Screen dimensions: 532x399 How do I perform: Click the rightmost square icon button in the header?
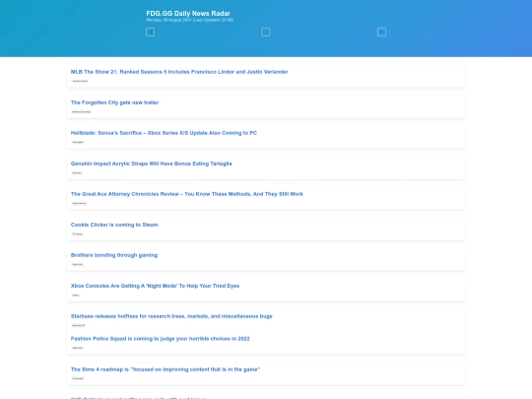click(381, 32)
